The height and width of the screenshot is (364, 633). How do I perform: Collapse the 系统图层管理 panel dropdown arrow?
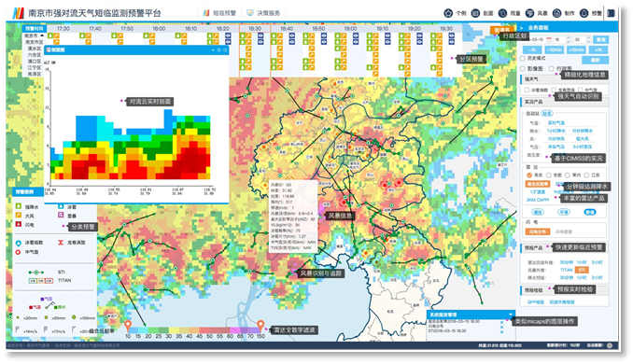pos(511,315)
